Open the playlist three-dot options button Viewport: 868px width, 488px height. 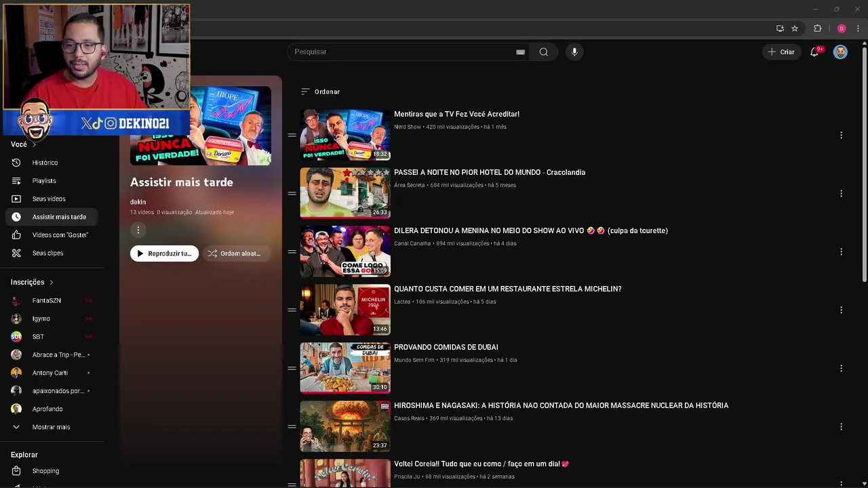(138, 230)
